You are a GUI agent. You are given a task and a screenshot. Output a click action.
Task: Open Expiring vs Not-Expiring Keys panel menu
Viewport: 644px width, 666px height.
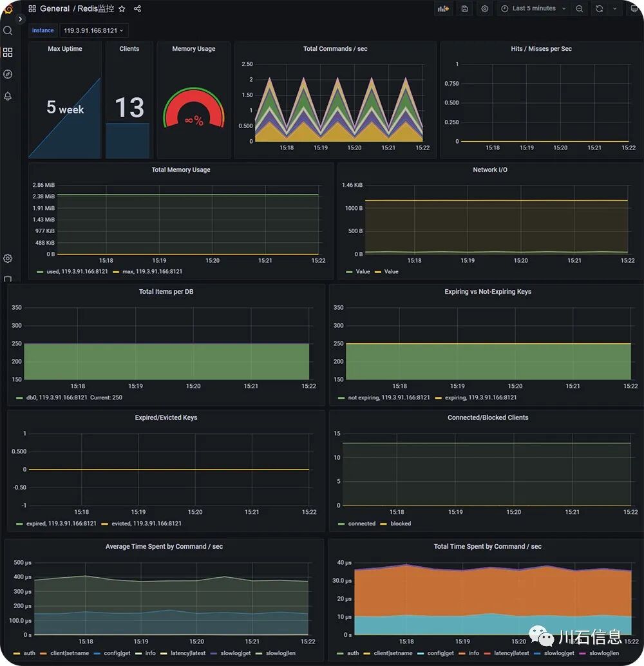[488, 292]
